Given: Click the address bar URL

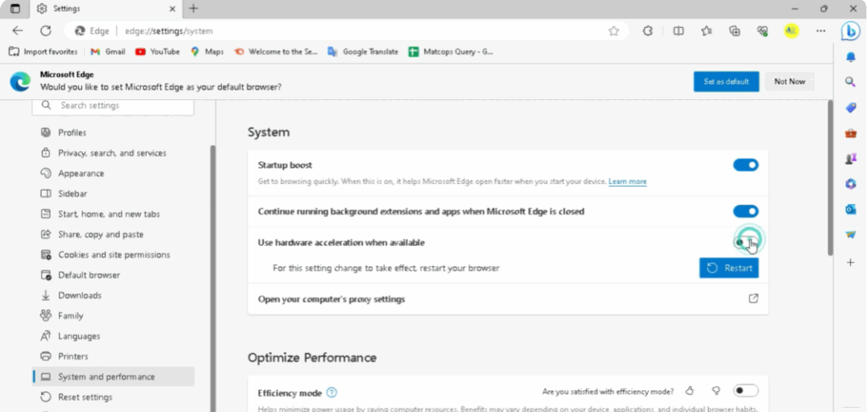Looking at the screenshot, I should coord(169,31).
